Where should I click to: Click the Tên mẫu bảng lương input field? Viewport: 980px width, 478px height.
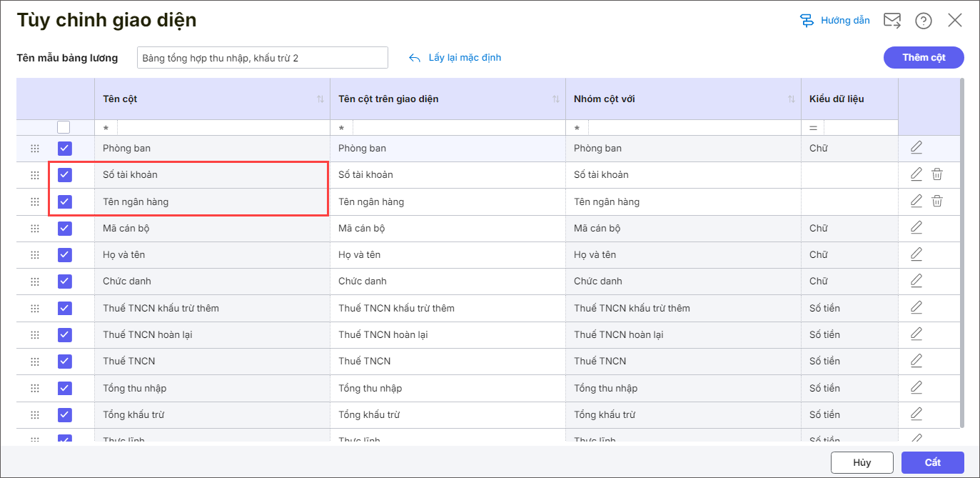[x=262, y=58]
